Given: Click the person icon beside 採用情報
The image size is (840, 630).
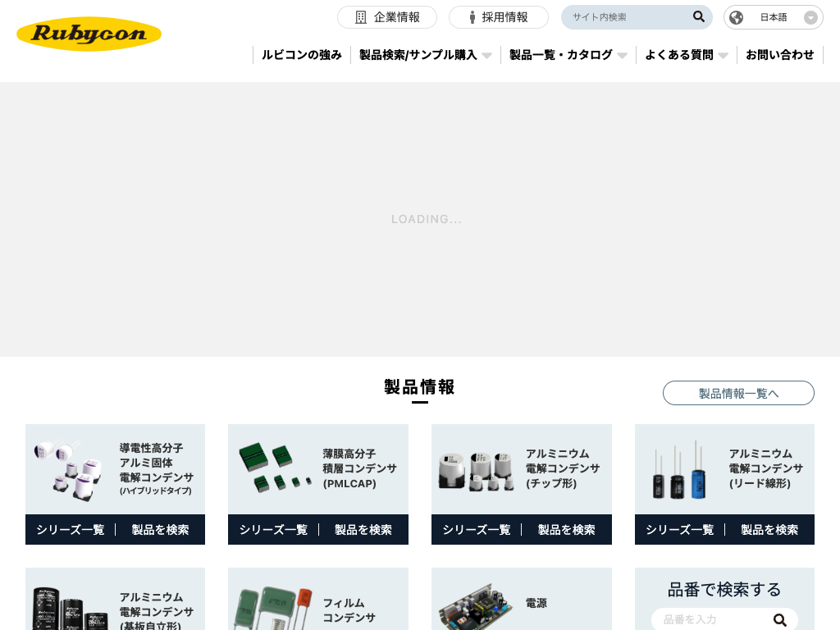Looking at the screenshot, I should pos(472,17).
